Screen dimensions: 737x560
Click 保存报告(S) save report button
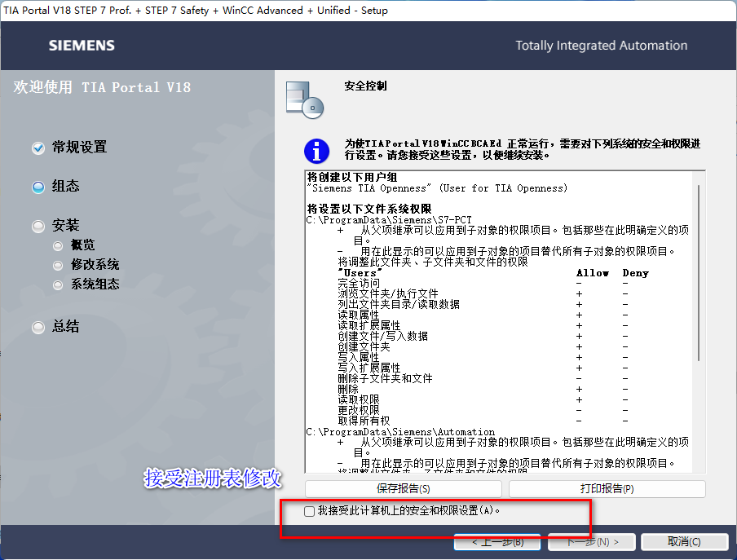pyautogui.click(x=404, y=488)
